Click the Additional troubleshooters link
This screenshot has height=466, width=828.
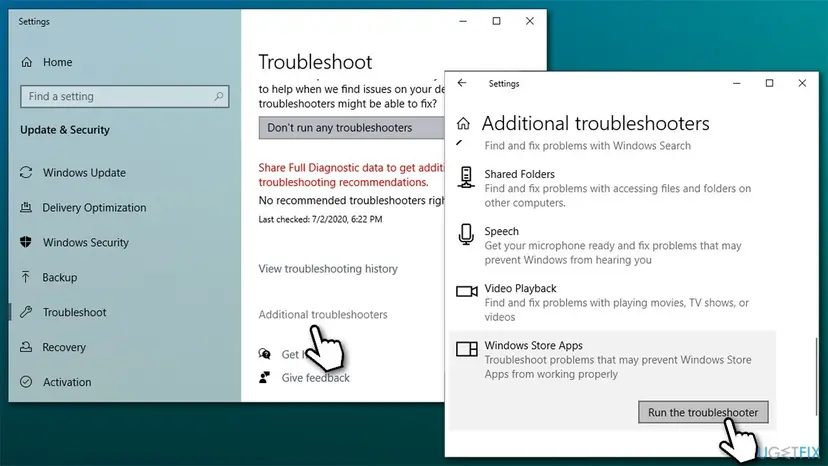(x=323, y=314)
